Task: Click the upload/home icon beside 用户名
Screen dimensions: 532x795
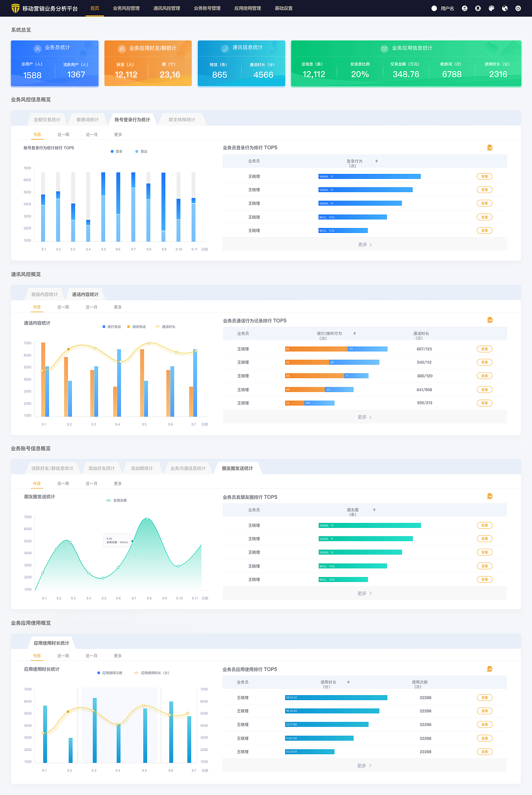Action: coord(465,8)
